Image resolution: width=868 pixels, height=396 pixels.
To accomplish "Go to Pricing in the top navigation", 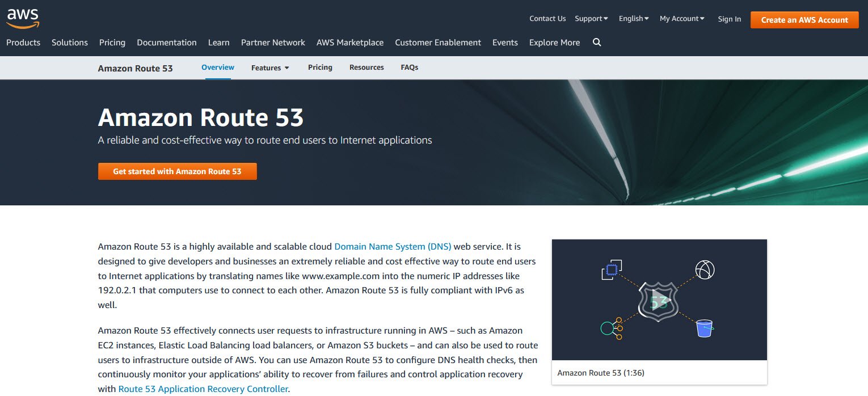I will point(112,43).
